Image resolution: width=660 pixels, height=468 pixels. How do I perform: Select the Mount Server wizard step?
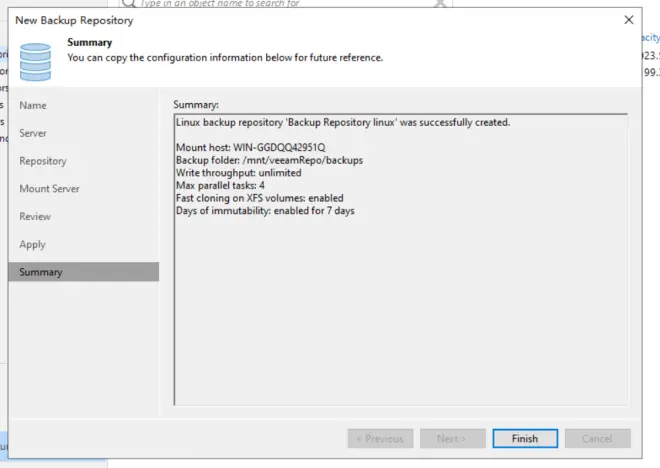click(x=49, y=189)
